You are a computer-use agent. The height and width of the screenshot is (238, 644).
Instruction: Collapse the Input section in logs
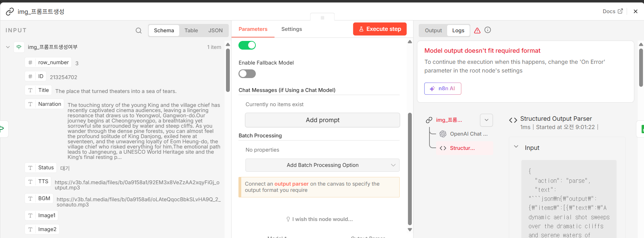click(x=516, y=147)
